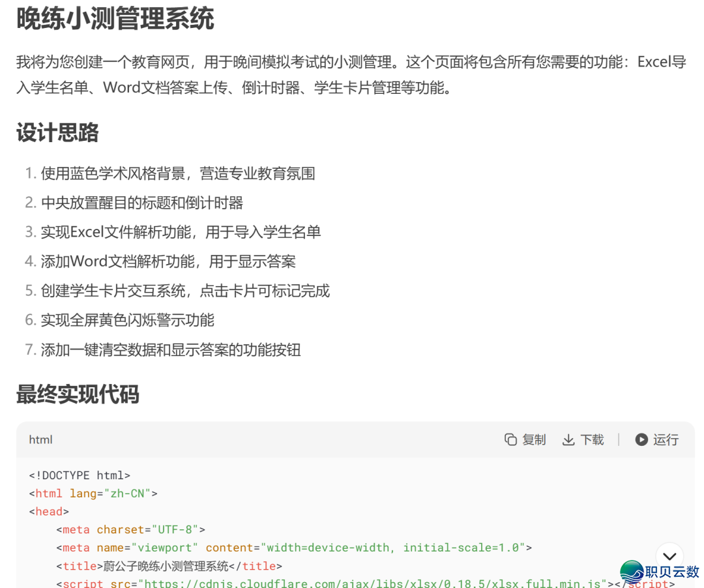This screenshot has width=704, height=588.
Task: Click the 运行 label in code block
Action: coord(666,439)
